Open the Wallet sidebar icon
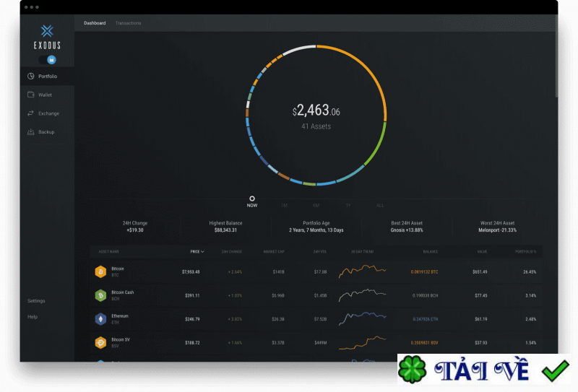This screenshot has height=392, width=578. pyautogui.click(x=30, y=95)
